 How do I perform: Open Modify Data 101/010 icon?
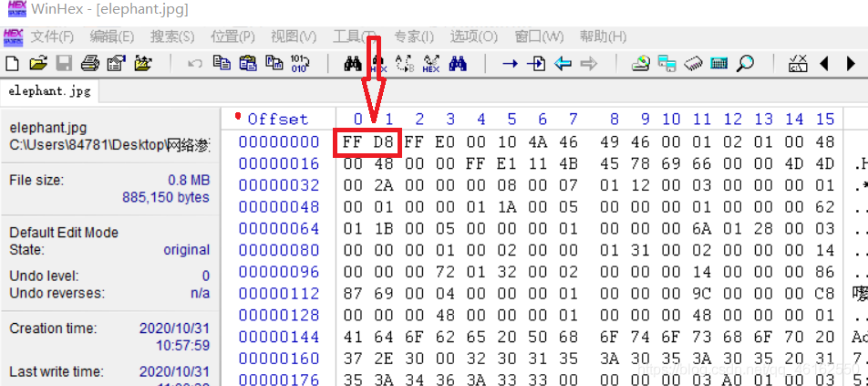coord(300,63)
